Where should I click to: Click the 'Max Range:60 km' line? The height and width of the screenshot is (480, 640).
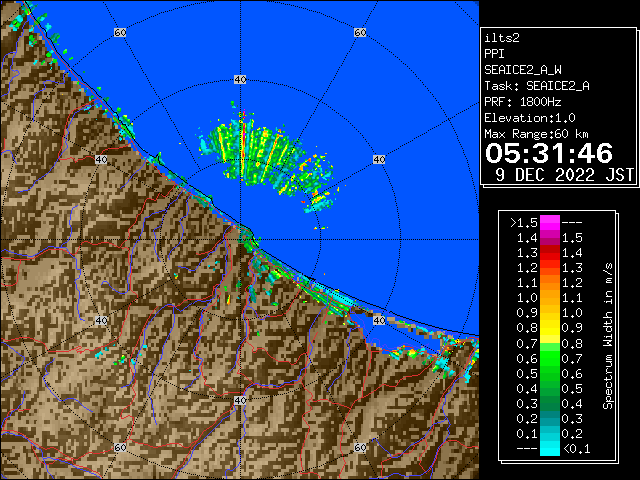click(536, 134)
